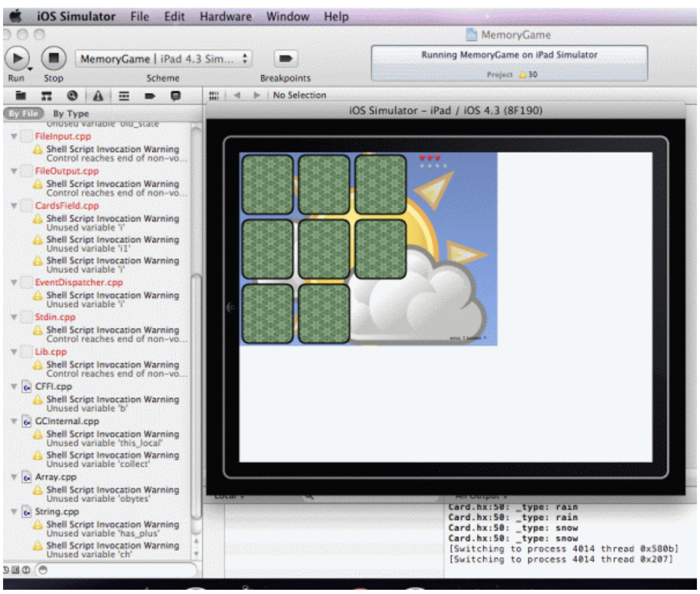Select the Issue navigator warning triangle icon
The image size is (700, 594).
[x=98, y=96]
